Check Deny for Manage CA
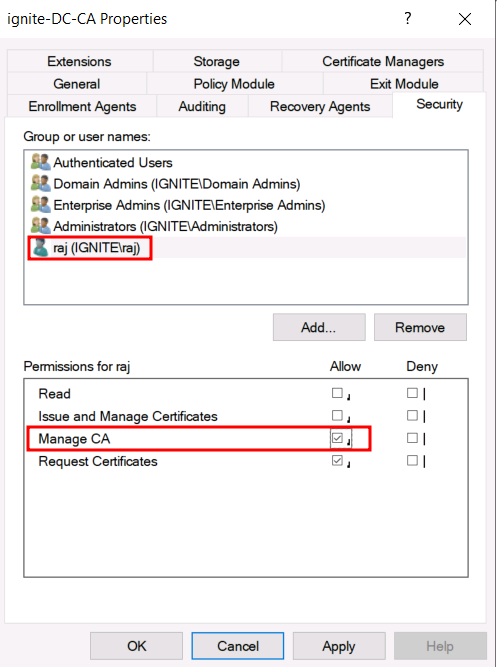The width and height of the screenshot is (497, 667). [x=412, y=438]
